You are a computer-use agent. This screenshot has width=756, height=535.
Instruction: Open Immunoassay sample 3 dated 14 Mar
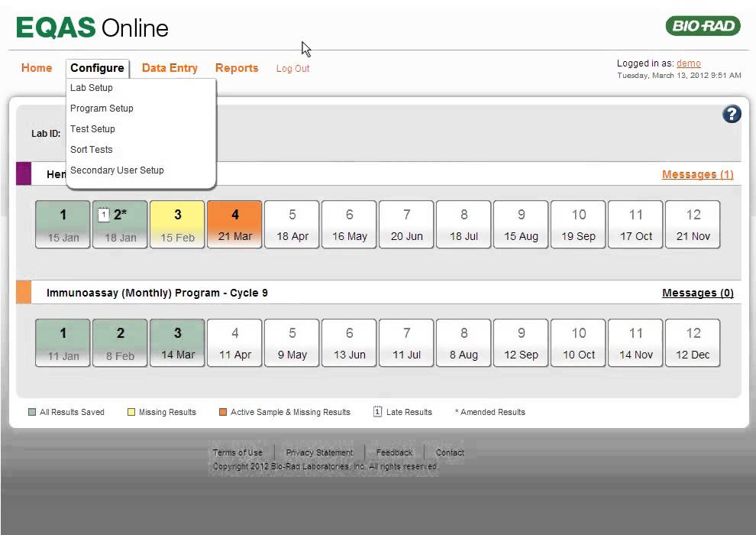pos(177,343)
